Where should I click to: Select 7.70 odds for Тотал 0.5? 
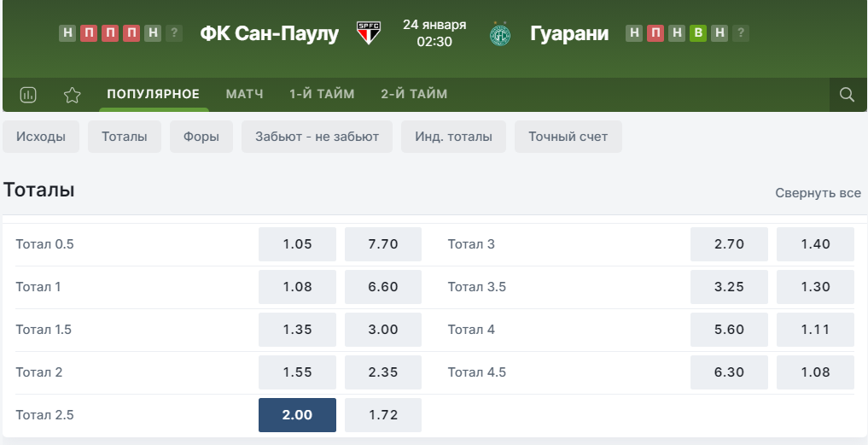pyautogui.click(x=383, y=244)
